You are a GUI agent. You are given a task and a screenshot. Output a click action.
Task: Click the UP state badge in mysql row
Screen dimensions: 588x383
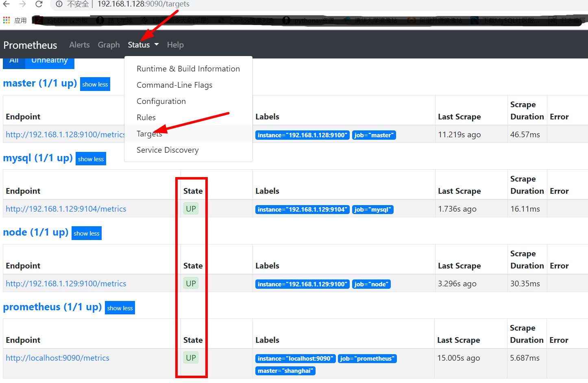tap(191, 209)
